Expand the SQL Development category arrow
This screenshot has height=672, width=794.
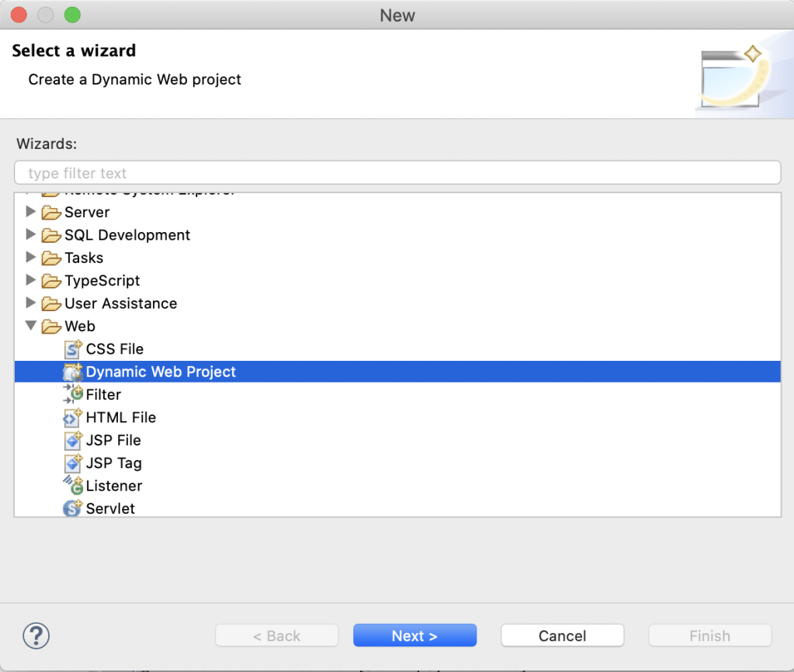pyautogui.click(x=31, y=234)
